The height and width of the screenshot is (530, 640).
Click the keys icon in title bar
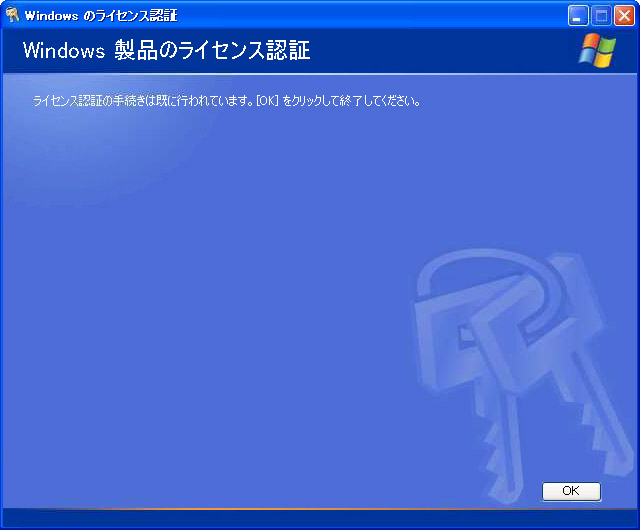click(13, 16)
